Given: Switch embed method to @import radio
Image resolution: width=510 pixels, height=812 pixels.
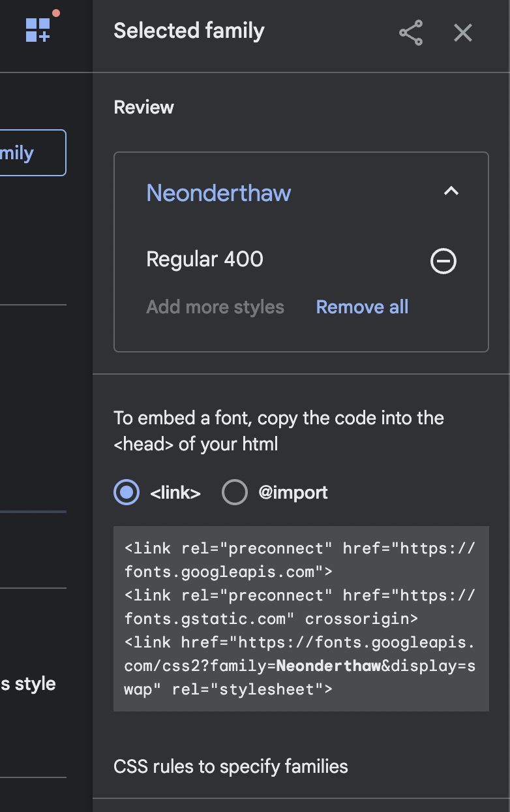Looking at the screenshot, I should pyautogui.click(x=235, y=492).
